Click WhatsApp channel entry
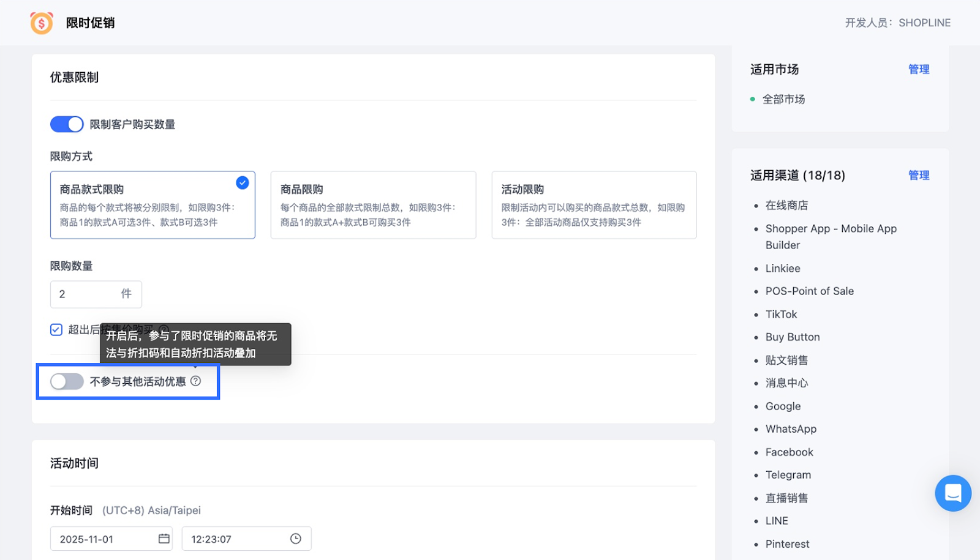Image resolution: width=980 pixels, height=560 pixels. (x=791, y=428)
